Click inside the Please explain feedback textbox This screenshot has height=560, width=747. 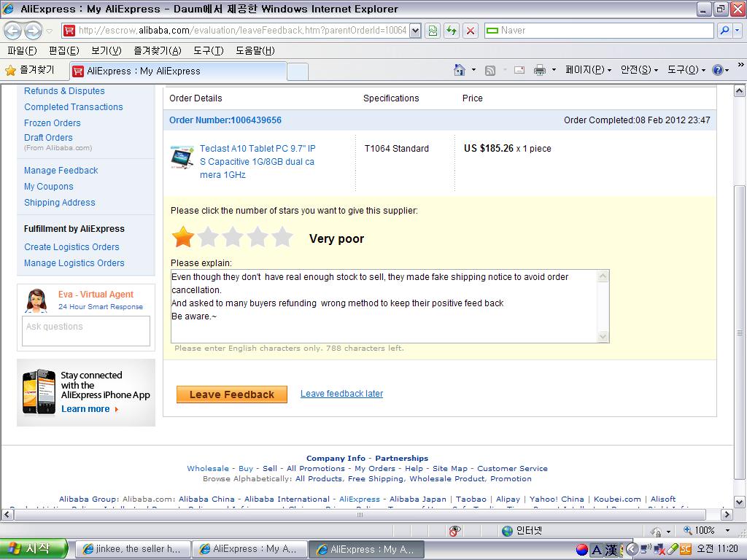click(384, 306)
